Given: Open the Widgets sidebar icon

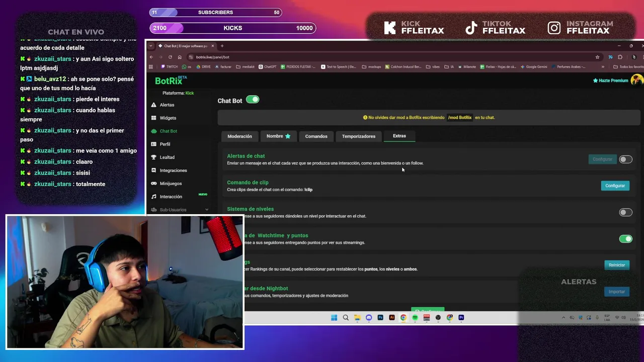Looking at the screenshot, I should click(154, 118).
